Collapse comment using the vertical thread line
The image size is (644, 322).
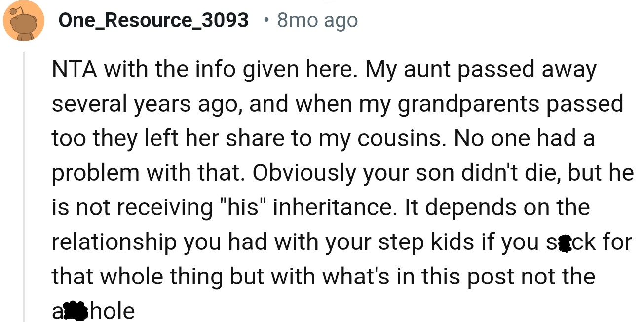click(x=23, y=188)
